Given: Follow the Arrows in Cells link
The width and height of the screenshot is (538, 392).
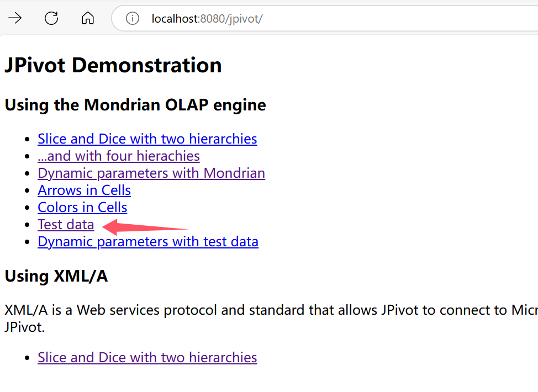Looking at the screenshot, I should pos(84,190).
